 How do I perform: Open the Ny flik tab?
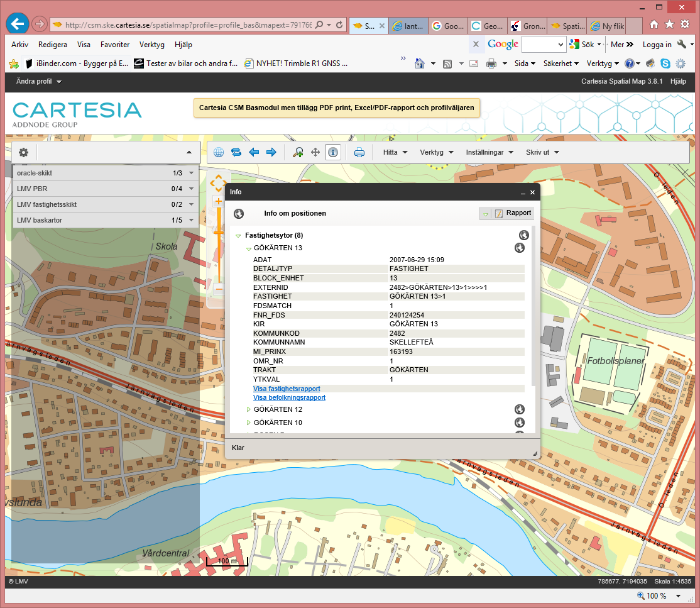607,26
